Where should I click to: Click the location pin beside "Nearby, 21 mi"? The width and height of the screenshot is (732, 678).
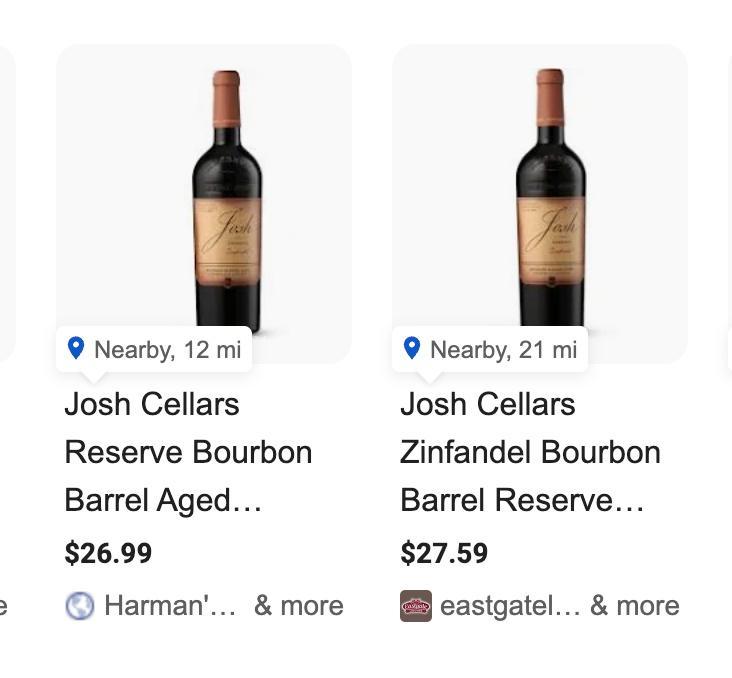click(x=411, y=348)
